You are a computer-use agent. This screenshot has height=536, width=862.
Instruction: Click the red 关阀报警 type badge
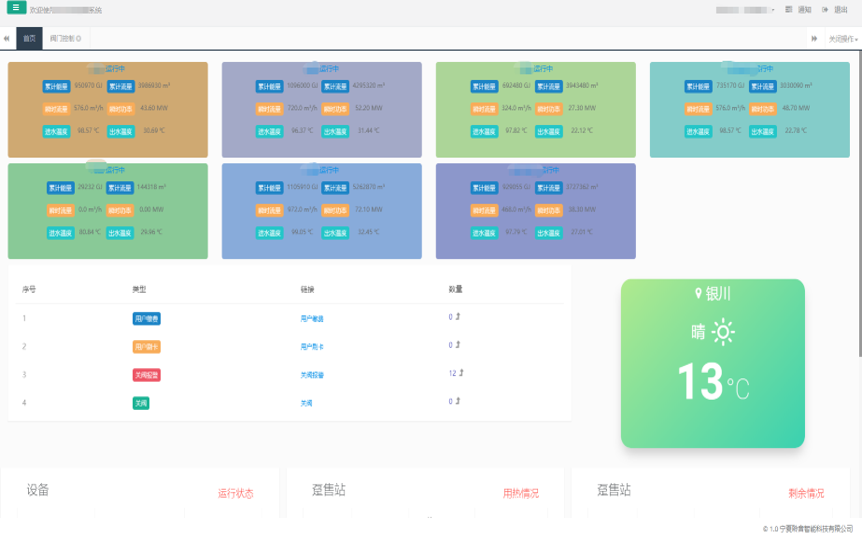point(146,375)
